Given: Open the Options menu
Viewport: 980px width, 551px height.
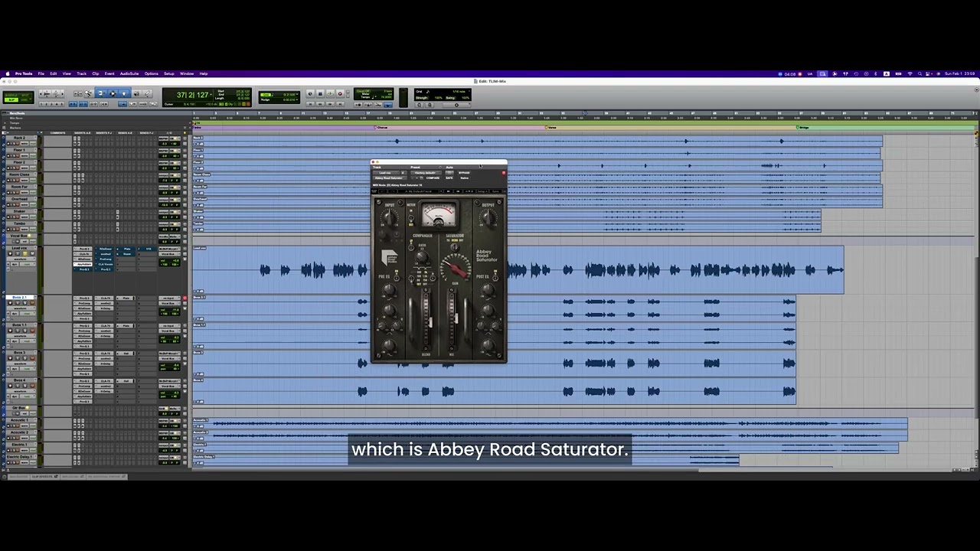Looking at the screenshot, I should pos(151,73).
